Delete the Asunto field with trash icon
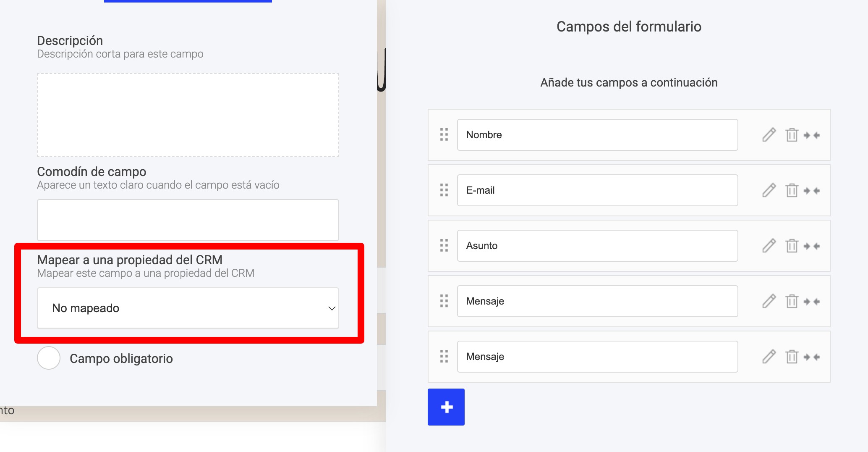The image size is (868, 452). [x=792, y=246]
